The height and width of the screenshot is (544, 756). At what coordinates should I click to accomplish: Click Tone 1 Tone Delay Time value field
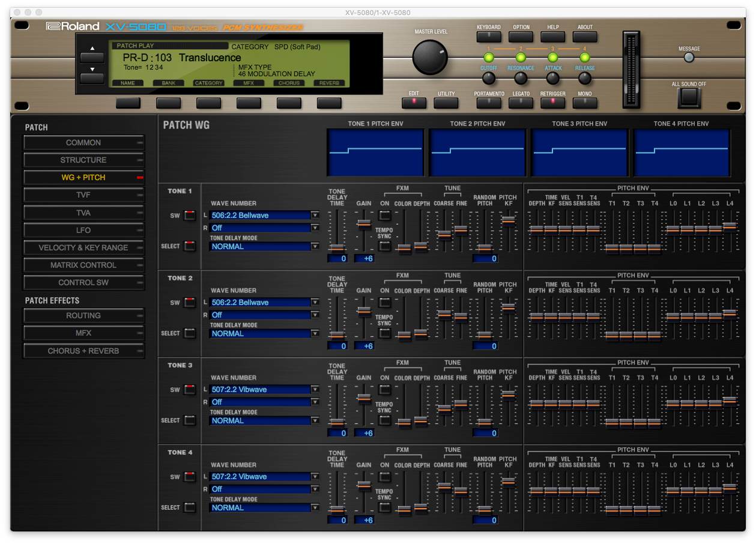click(x=337, y=259)
